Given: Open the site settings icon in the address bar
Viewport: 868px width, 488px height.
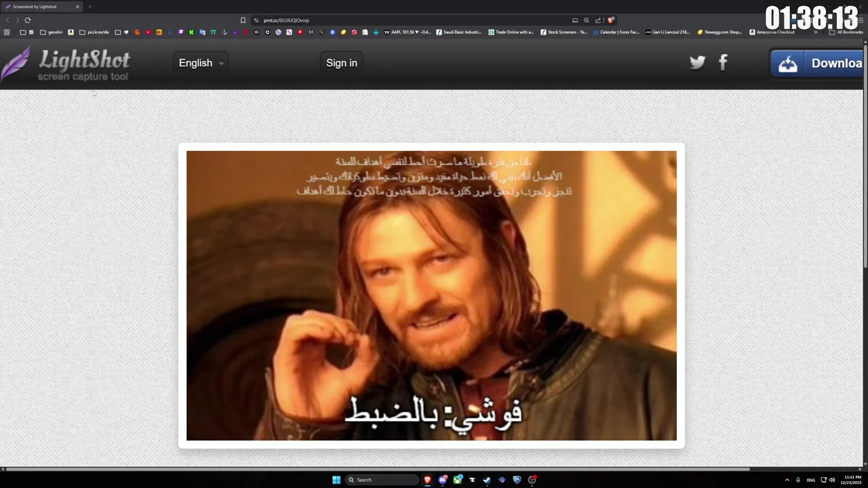Looking at the screenshot, I should (256, 20).
